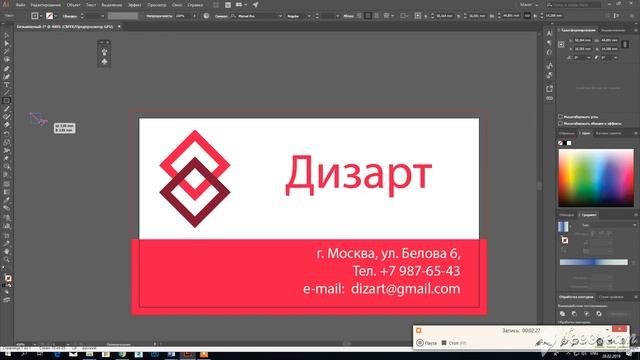
Task: Open the Character panel icon in right dock
Action: click(549, 33)
